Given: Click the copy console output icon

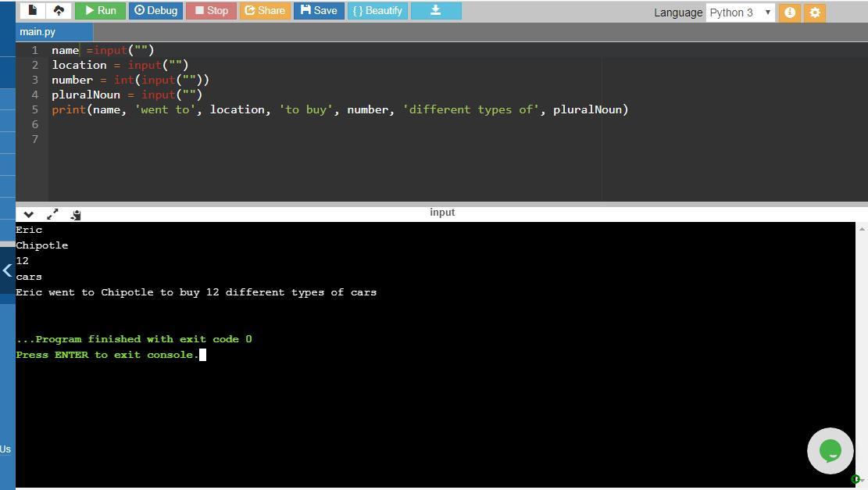Looking at the screenshot, I should point(76,215).
